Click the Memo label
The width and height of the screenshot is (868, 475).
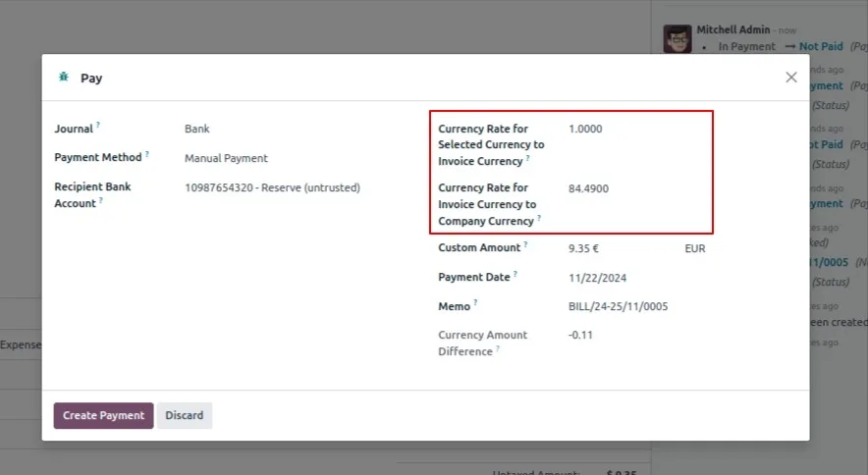tap(454, 306)
